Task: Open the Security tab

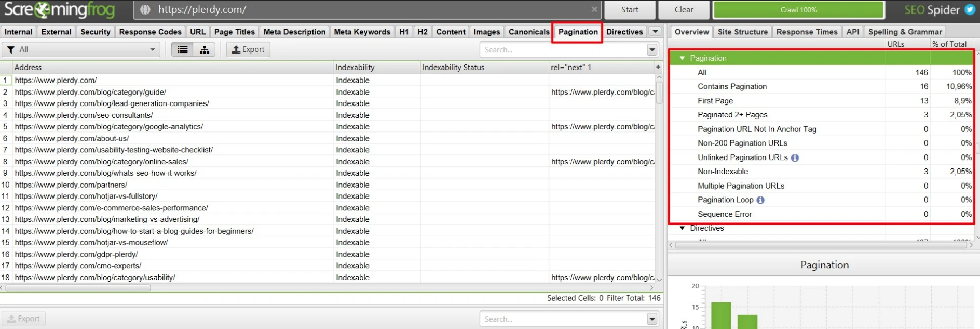Action: pos(96,32)
